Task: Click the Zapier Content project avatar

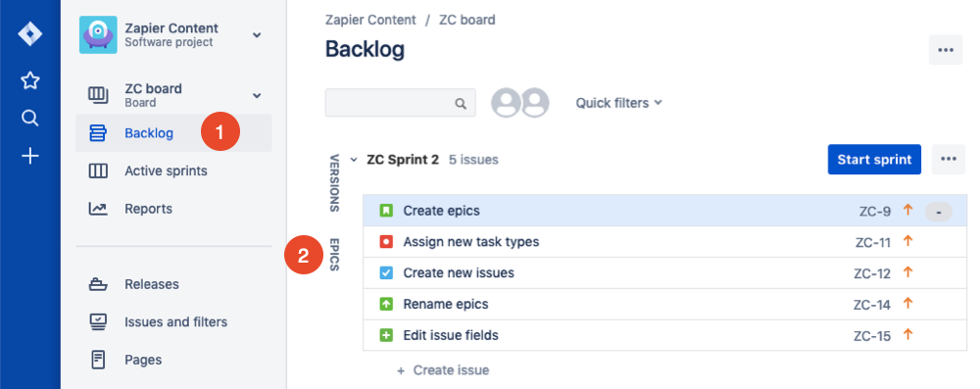Action: coord(98,34)
